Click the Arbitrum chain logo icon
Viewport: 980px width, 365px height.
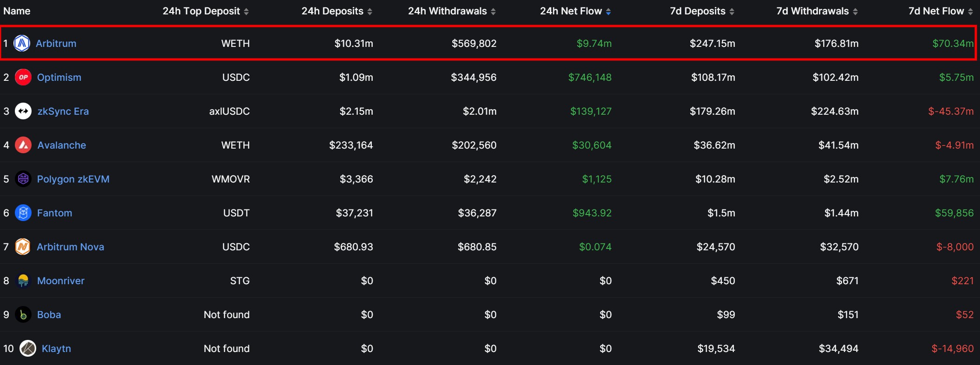click(x=22, y=43)
